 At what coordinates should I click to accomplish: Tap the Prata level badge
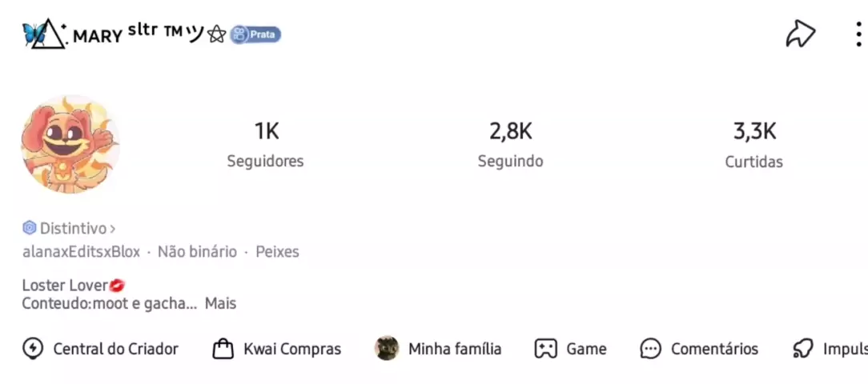click(255, 34)
